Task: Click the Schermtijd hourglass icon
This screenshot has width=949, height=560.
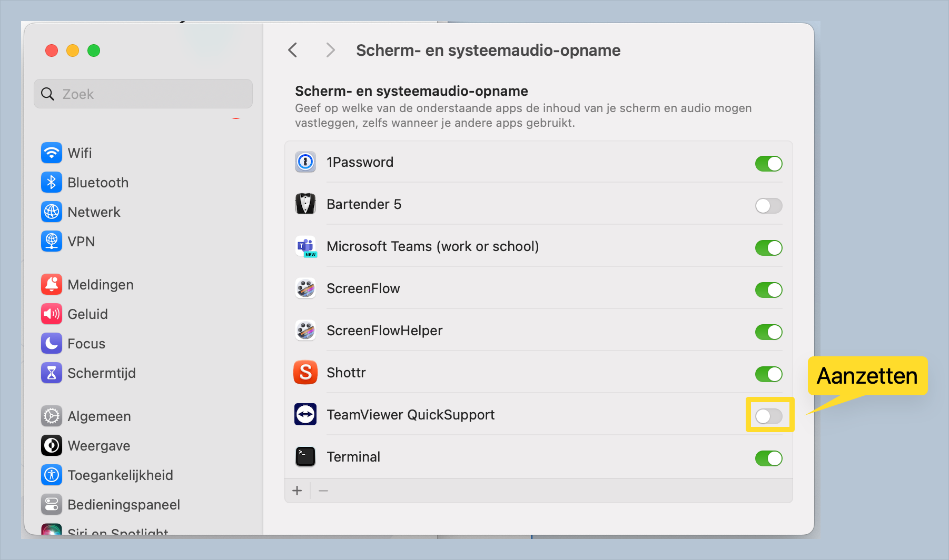Action: (52, 373)
